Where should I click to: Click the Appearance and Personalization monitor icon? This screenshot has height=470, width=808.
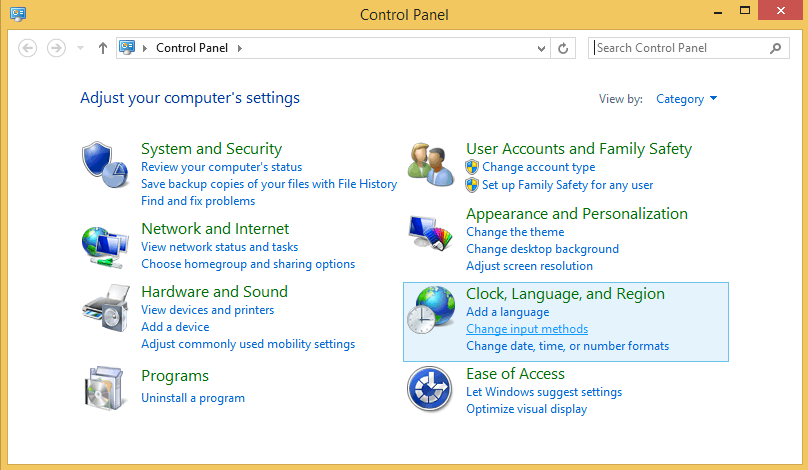click(x=431, y=232)
